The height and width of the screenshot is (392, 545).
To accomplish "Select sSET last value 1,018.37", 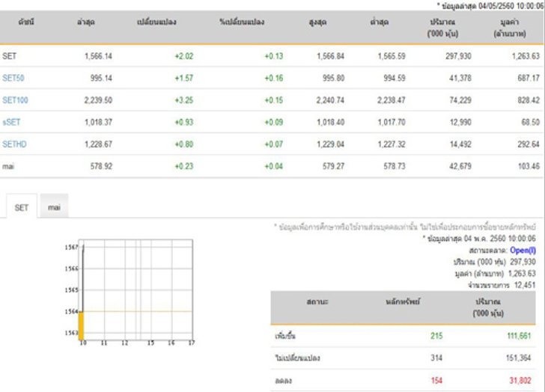I will point(98,122).
